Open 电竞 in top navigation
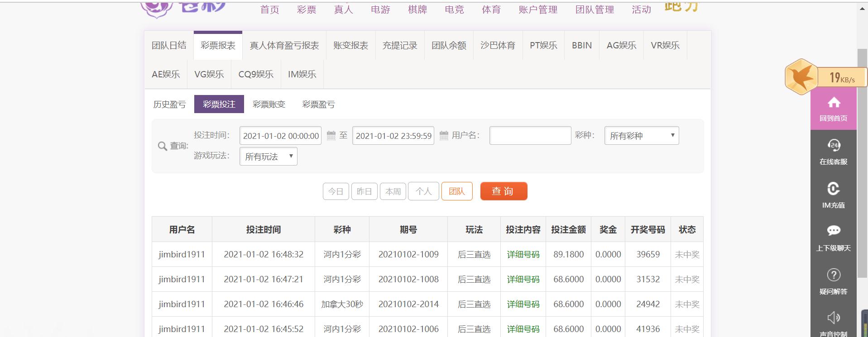 (454, 9)
